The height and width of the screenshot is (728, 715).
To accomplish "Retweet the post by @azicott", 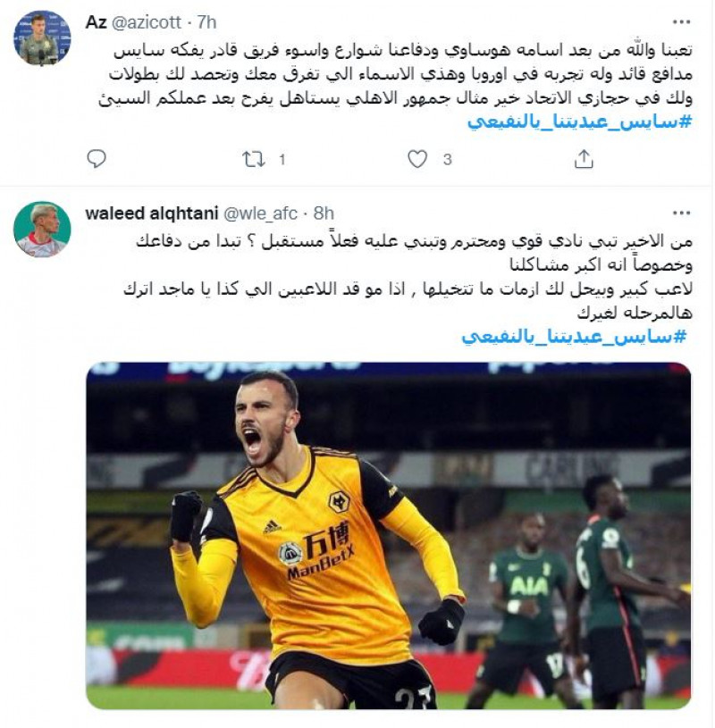I will click(x=253, y=159).
